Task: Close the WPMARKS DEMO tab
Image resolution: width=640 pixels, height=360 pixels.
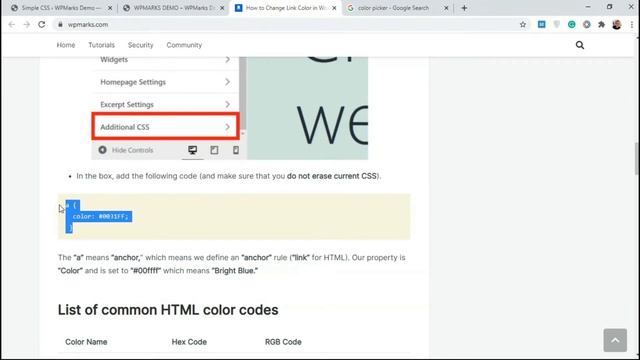Action: click(222, 8)
